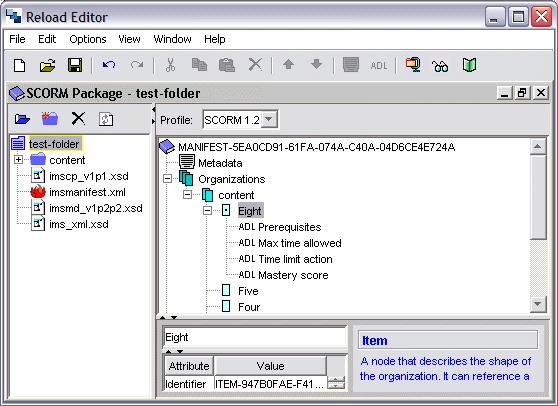The width and height of the screenshot is (558, 406).
Task: Select ims_xml.xsd file
Action: (79, 224)
